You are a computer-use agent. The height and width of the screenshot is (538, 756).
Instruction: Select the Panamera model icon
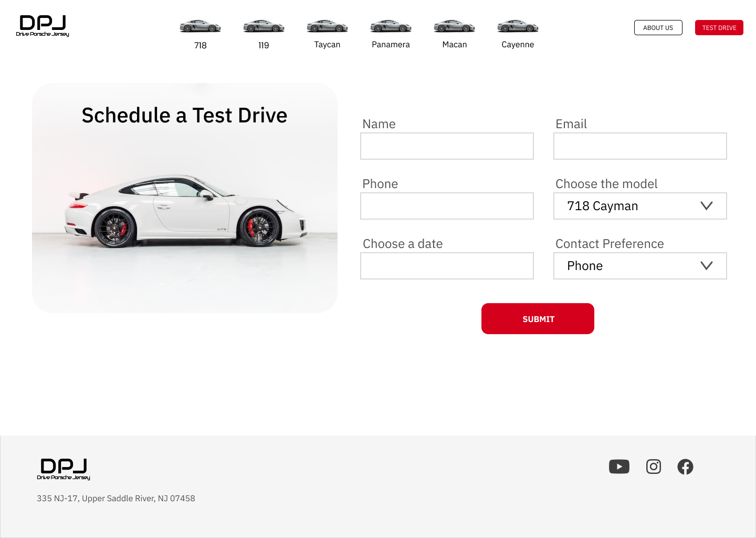(391, 25)
